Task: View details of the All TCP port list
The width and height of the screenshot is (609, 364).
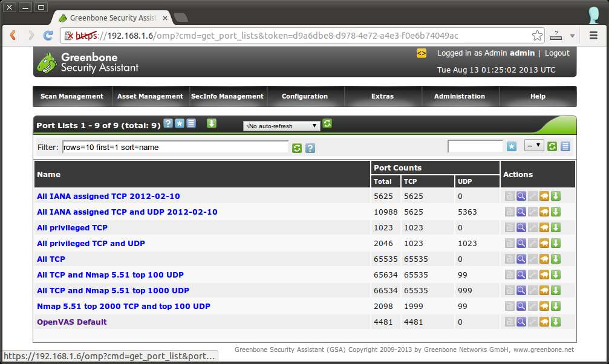Action: (521, 259)
